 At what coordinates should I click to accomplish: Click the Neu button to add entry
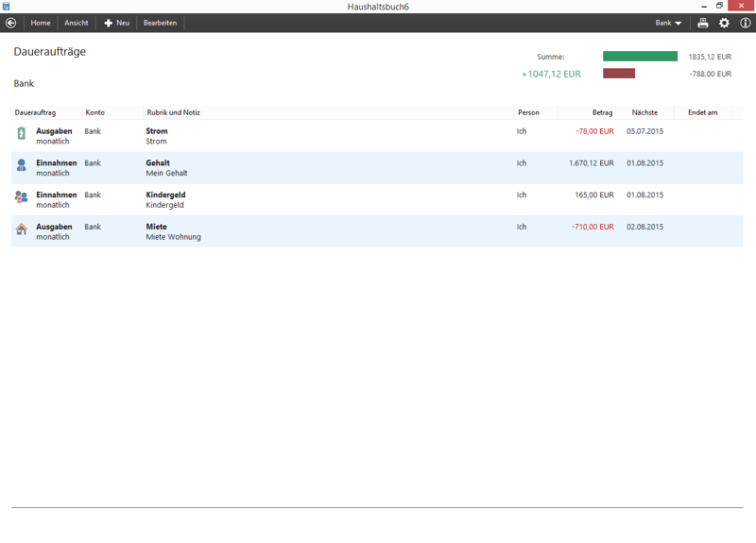[x=116, y=23]
